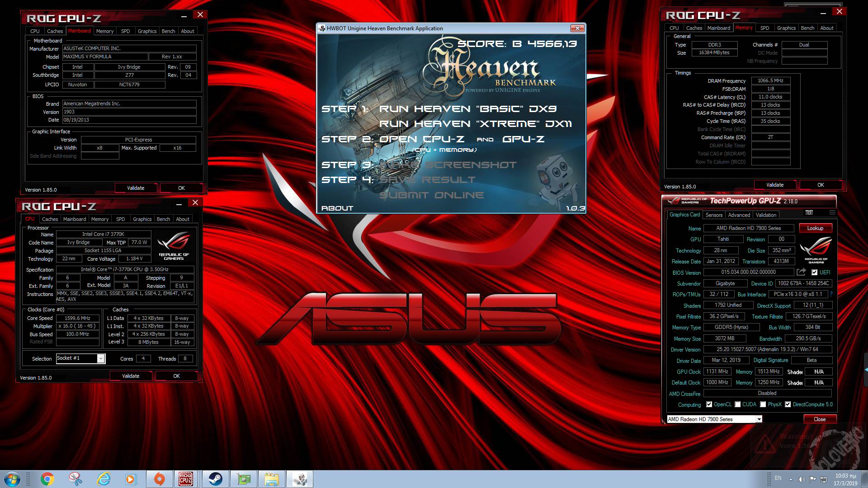868x488 pixels.
Task: Click the volume speaker tray icon
Action: tap(802, 479)
